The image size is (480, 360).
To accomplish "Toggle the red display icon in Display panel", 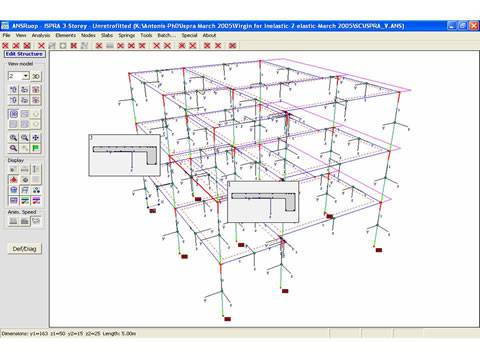I will click(x=13, y=180).
